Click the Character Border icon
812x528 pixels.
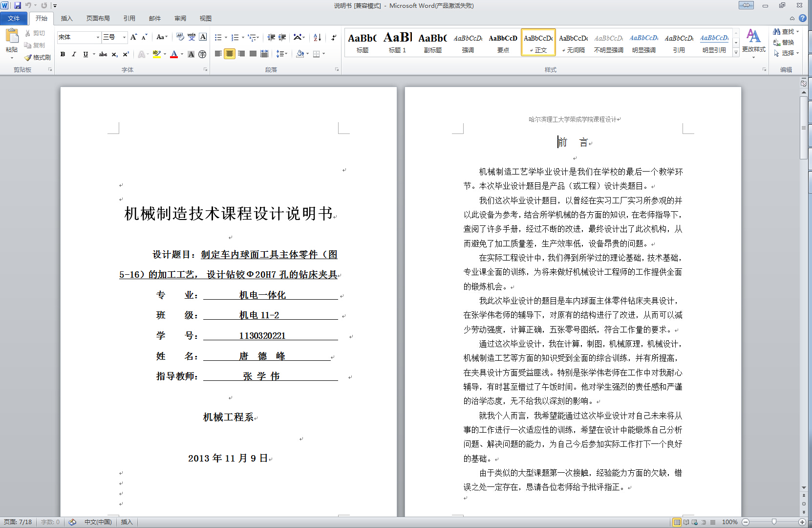tap(203, 37)
